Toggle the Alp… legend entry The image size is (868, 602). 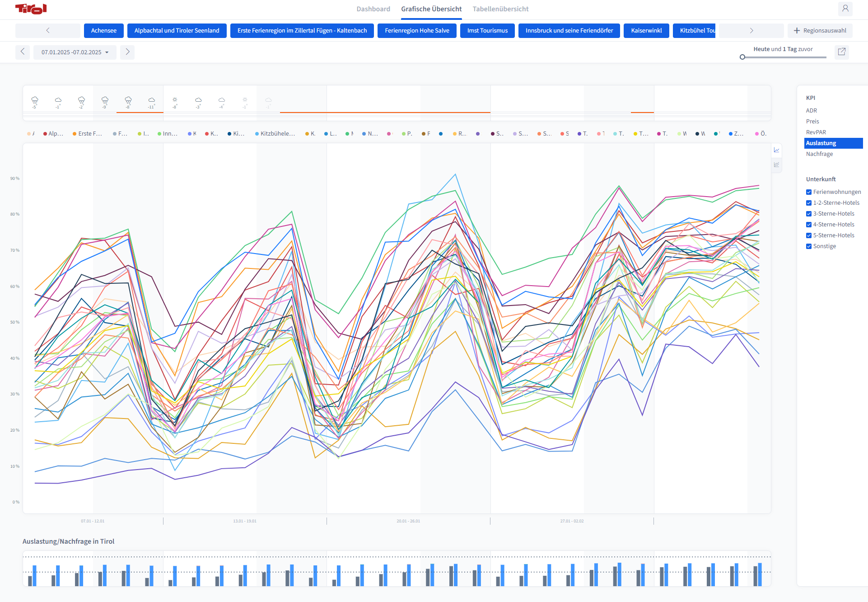(53, 134)
